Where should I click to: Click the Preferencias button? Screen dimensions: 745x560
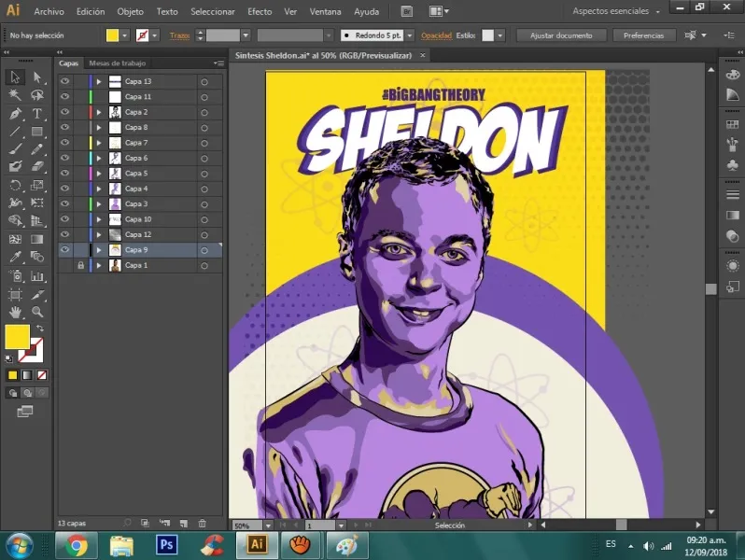tap(643, 35)
